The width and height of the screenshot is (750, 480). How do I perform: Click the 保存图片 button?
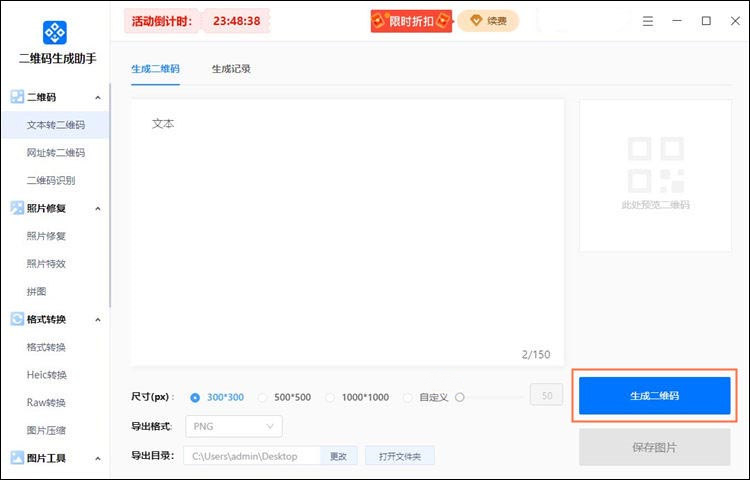click(654, 447)
